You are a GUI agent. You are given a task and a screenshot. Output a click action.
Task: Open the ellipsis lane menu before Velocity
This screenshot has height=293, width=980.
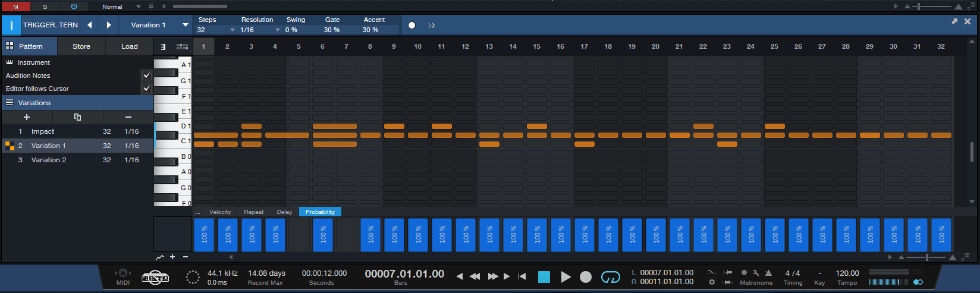(x=197, y=212)
